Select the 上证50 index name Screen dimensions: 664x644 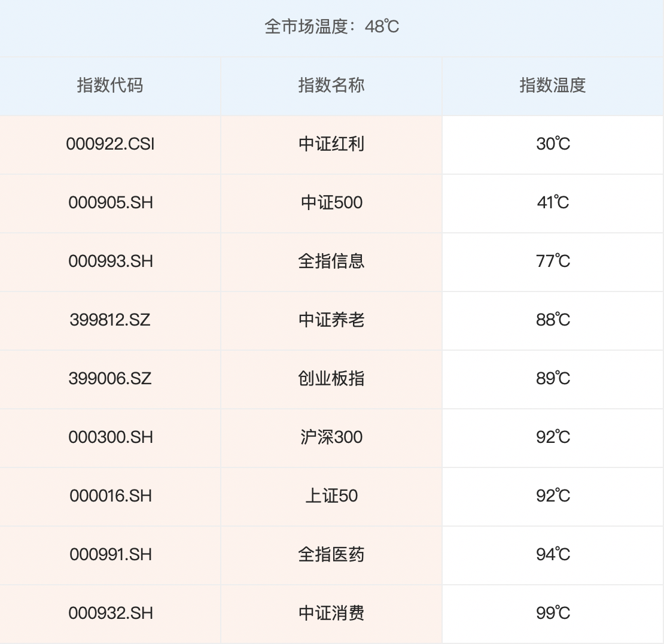[331, 496]
